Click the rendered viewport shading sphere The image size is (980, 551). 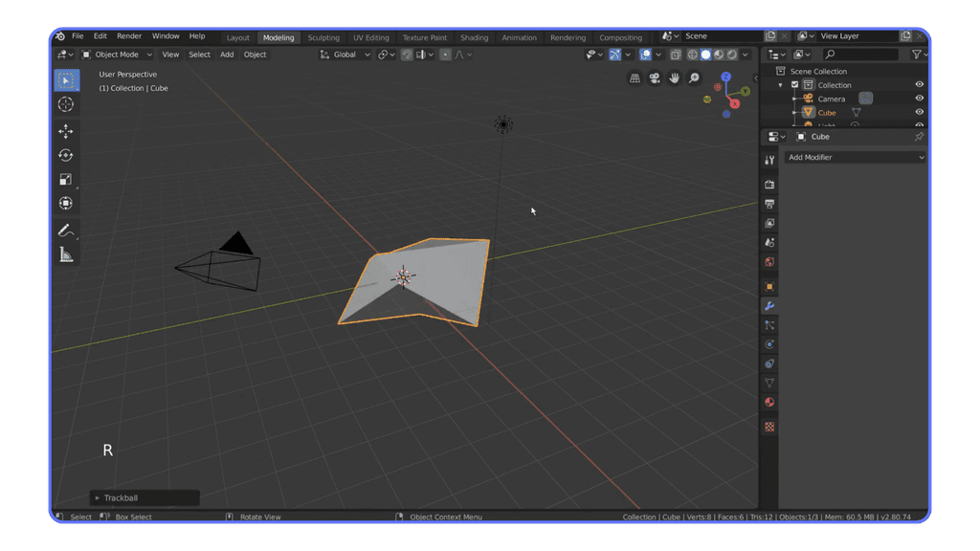click(x=732, y=55)
